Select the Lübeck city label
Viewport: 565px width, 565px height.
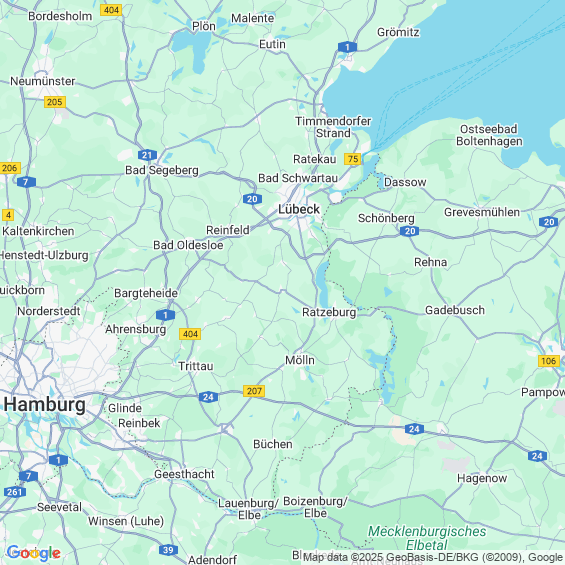coord(299,209)
